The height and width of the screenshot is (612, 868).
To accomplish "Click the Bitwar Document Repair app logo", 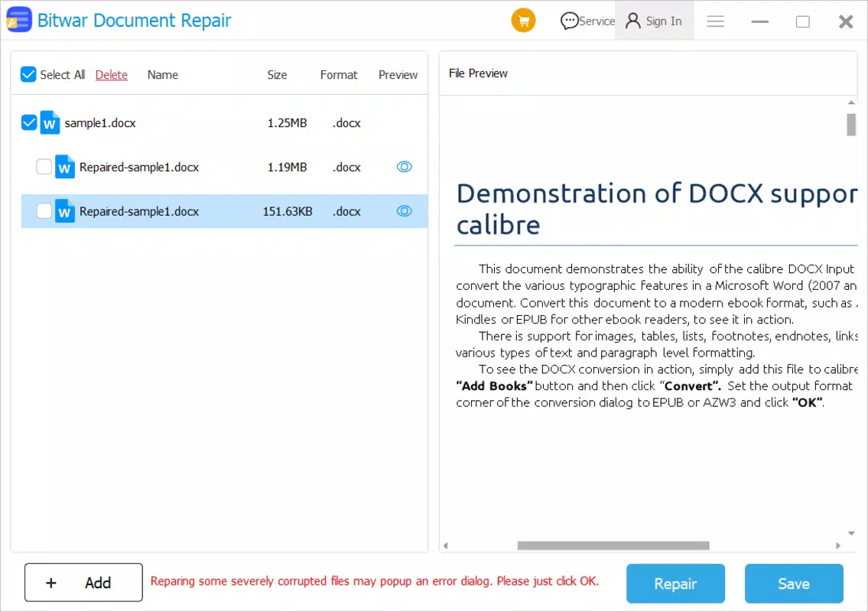I will [x=19, y=20].
